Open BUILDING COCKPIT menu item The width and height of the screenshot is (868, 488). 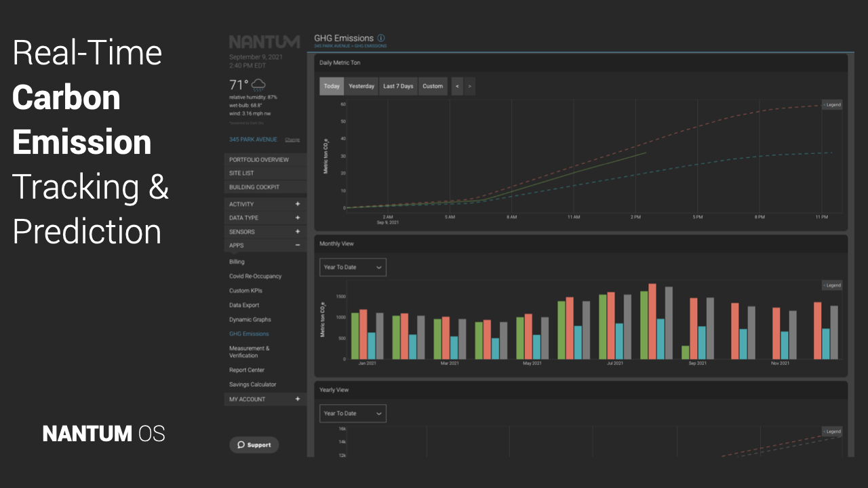click(265, 187)
